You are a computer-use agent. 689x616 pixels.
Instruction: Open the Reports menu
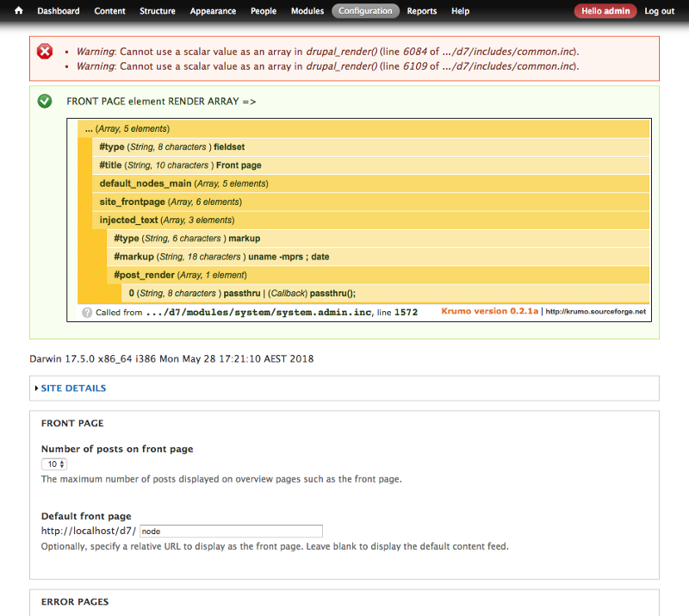click(421, 11)
